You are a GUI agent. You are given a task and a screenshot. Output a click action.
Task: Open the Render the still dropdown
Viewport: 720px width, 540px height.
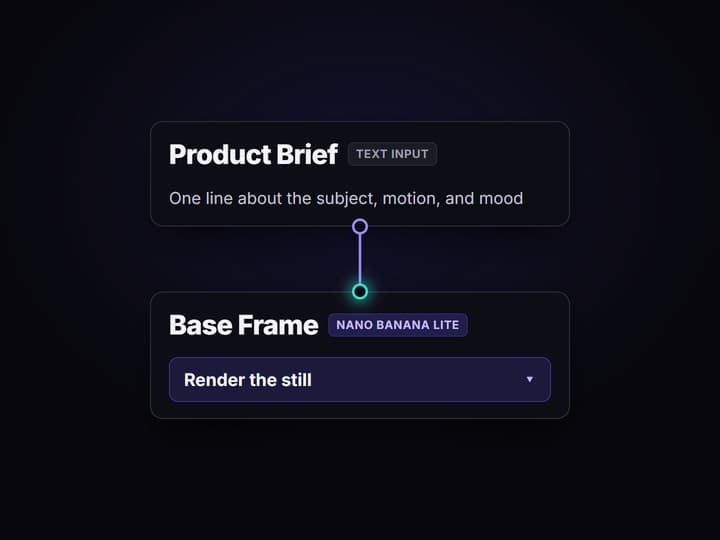point(360,380)
